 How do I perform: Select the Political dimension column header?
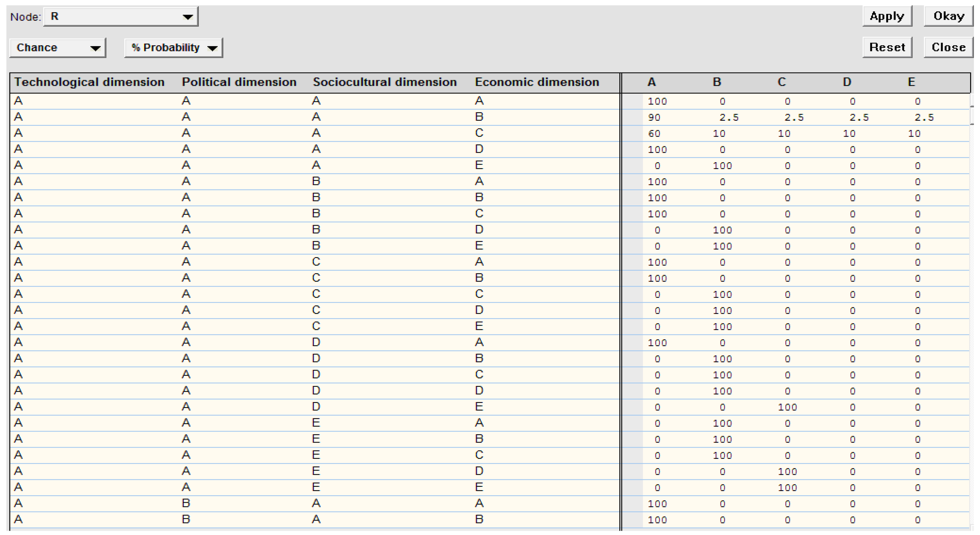(239, 82)
